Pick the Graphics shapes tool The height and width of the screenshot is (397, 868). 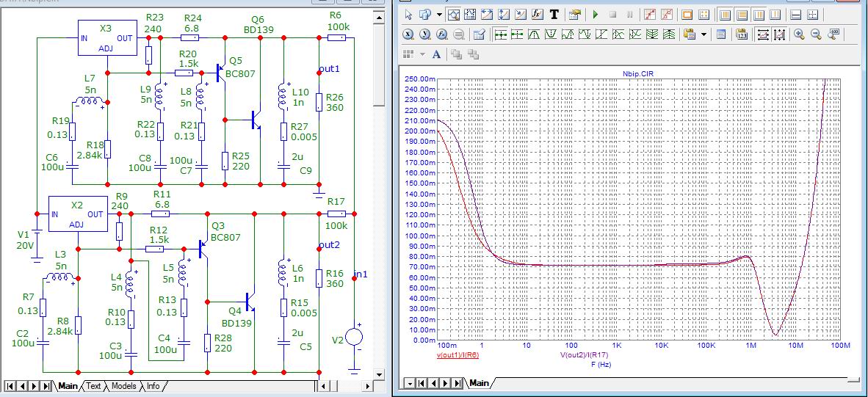coord(425,15)
